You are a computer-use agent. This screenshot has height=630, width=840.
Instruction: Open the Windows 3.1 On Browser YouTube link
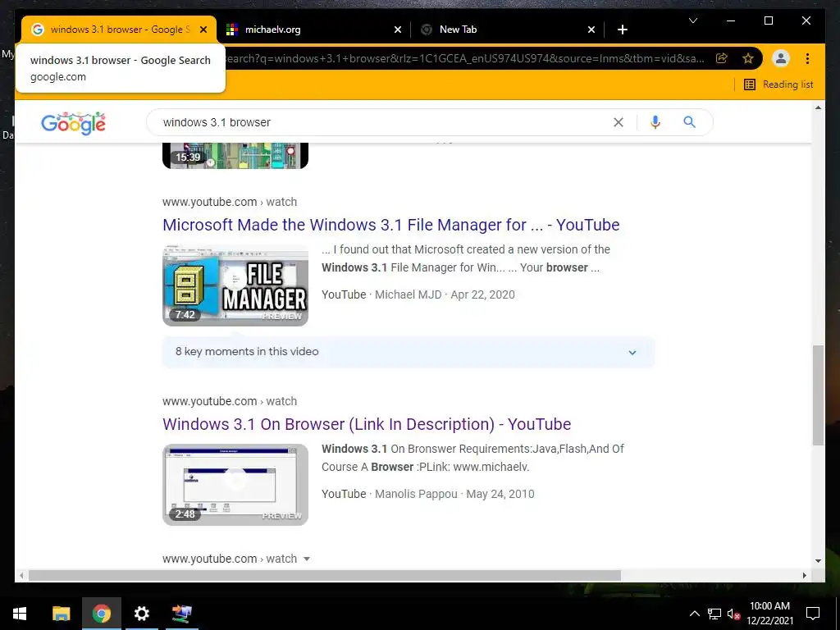pos(367,424)
